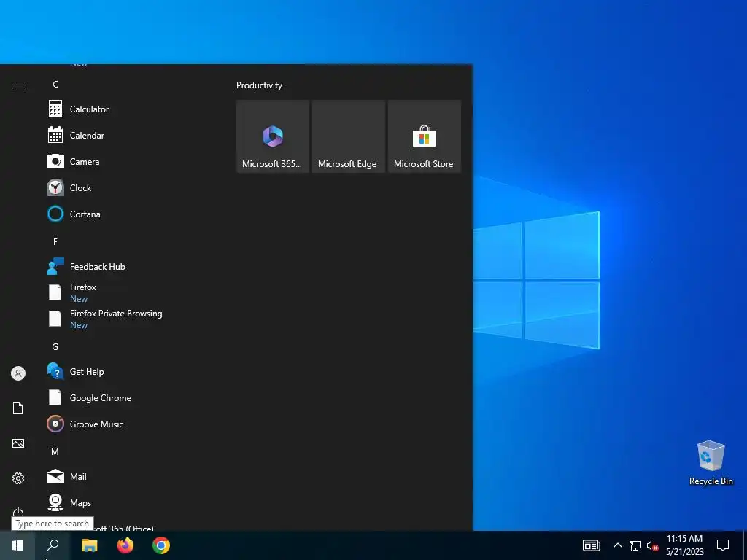
Task: Click the muted volume tray icon
Action: click(x=652, y=545)
